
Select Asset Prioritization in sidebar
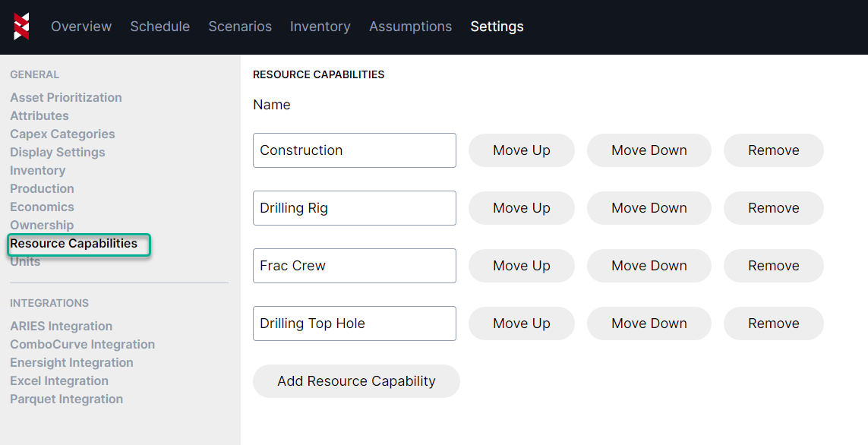(x=66, y=97)
